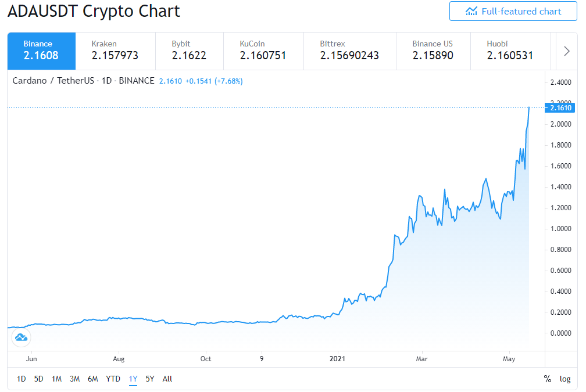Select the Binance exchange tab
This screenshot has height=392, width=586.
[41, 51]
